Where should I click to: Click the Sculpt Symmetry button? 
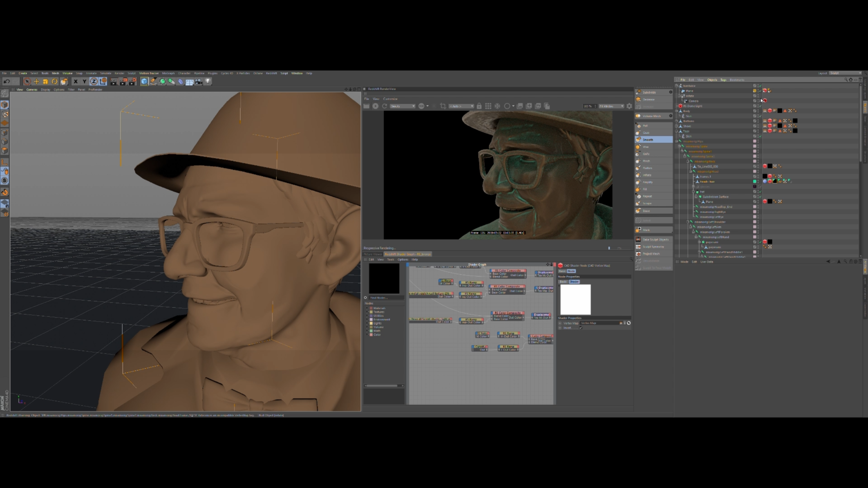pyautogui.click(x=653, y=247)
